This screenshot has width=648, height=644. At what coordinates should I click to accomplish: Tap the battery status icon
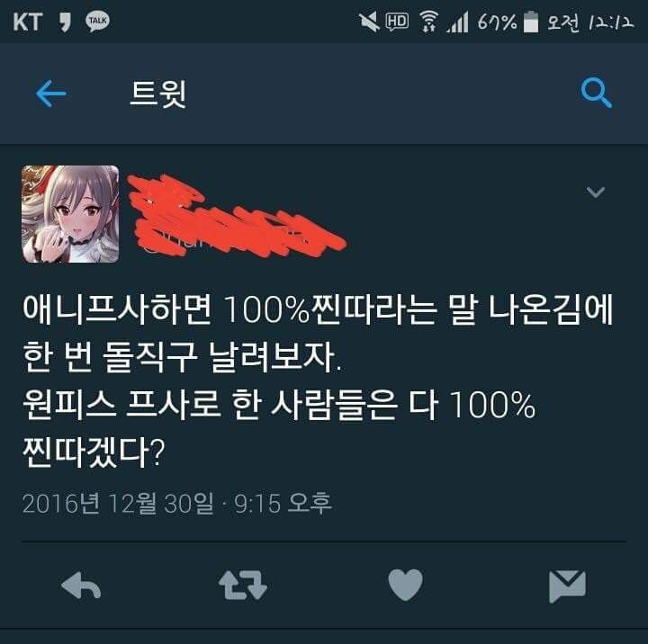[x=531, y=22]
